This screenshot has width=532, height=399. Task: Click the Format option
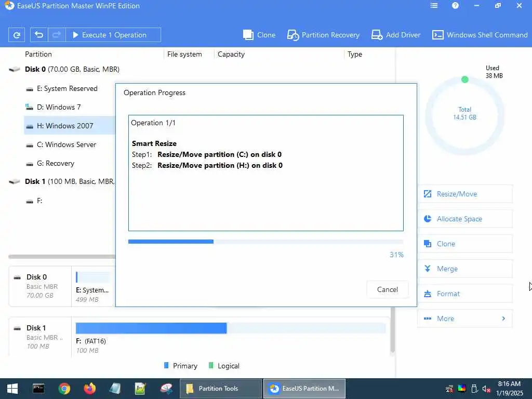click(x=465, y=294)
